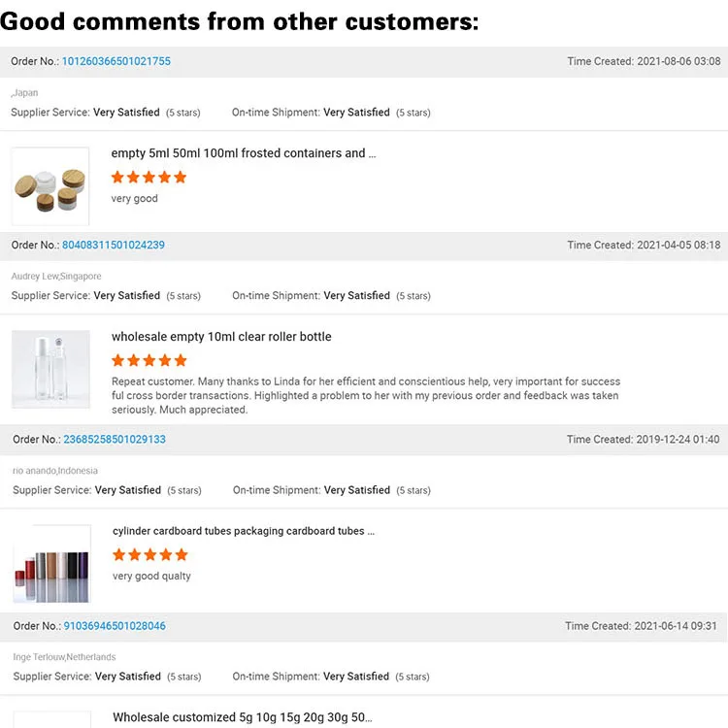Click reviewer name Audrey Lew, Singapore
The width and height of the screenshot is (728, 728).
[x=56, y=277]
